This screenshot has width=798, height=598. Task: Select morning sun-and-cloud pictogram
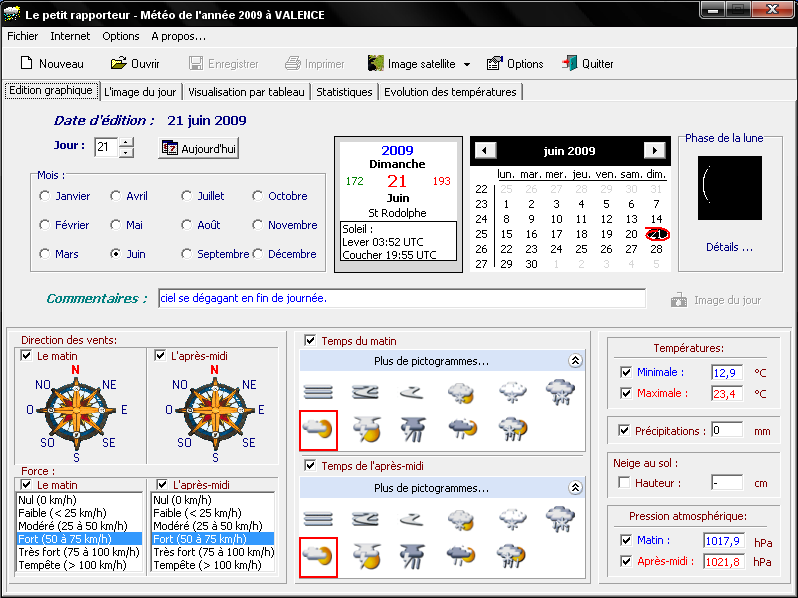click(320, 429)
